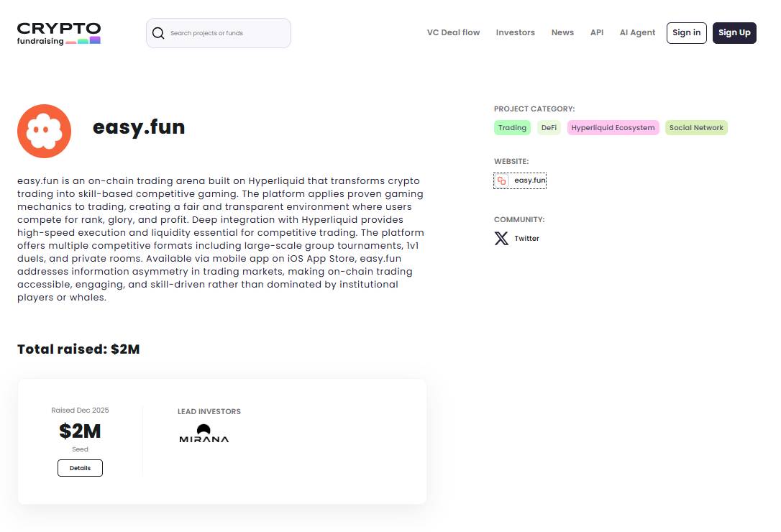Click the orange easy.fun project logo
The width and height of the screenshot is (781, 532).
44,131
